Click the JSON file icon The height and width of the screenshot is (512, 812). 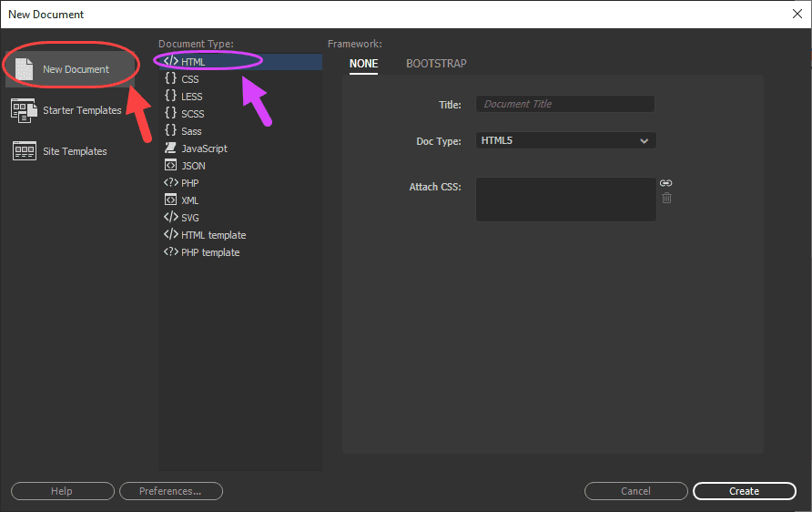click(x=170, y=165)
